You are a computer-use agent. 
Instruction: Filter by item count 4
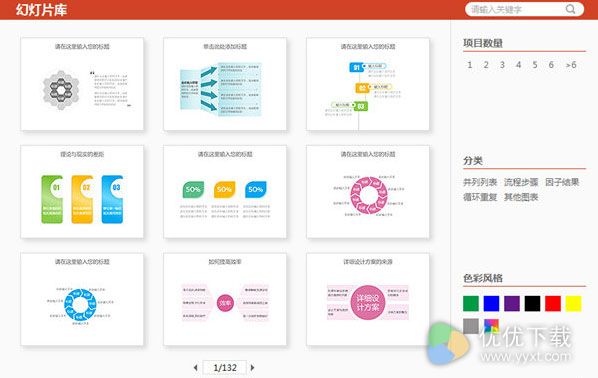pos(518,65)
